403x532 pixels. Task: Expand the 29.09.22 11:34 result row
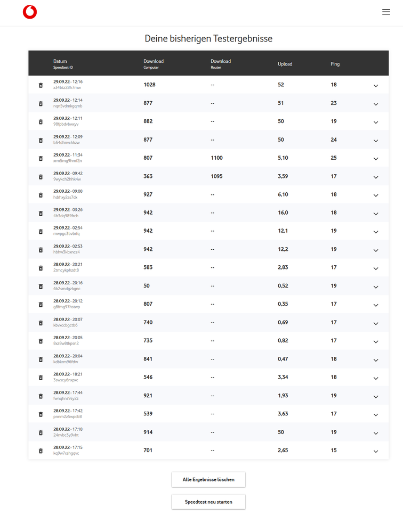pyautogui.click(x=376, y=159)
